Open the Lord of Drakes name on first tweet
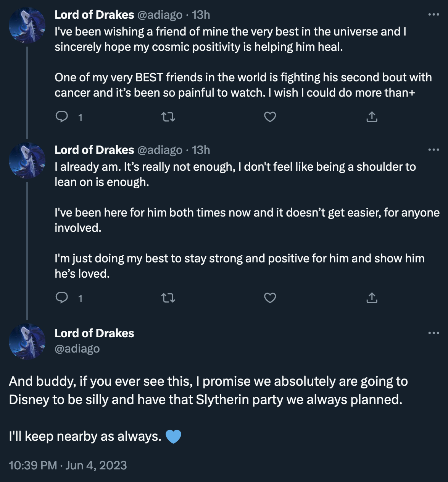The height and width of the screenshot is (482, 448). (94, 15)
